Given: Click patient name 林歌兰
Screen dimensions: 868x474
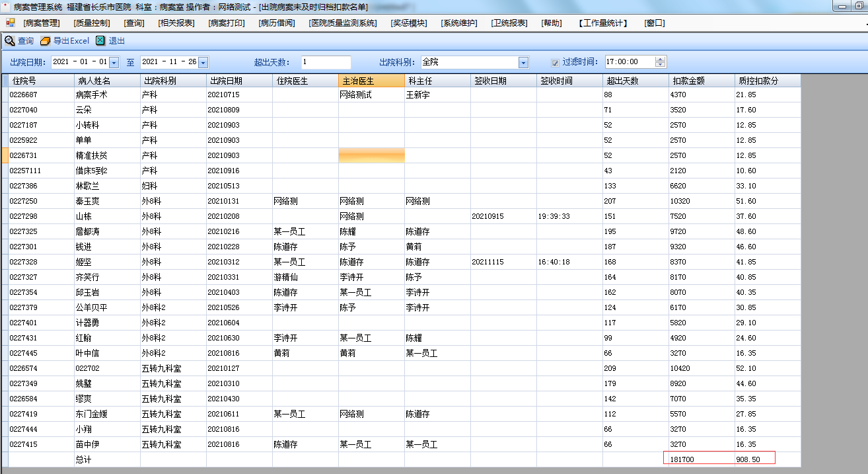Looking at the screenshot, I should (87, 186).
